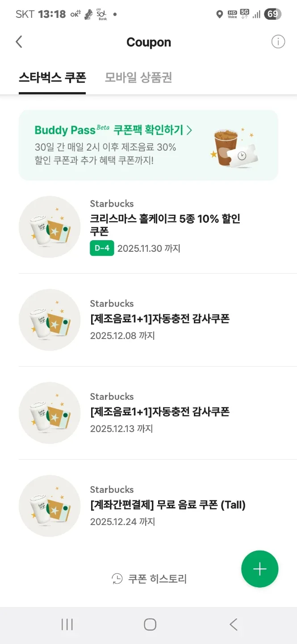Select the 스타벅스 쿠폰 tab
The image size is (297, 644).
click(52, 78)
